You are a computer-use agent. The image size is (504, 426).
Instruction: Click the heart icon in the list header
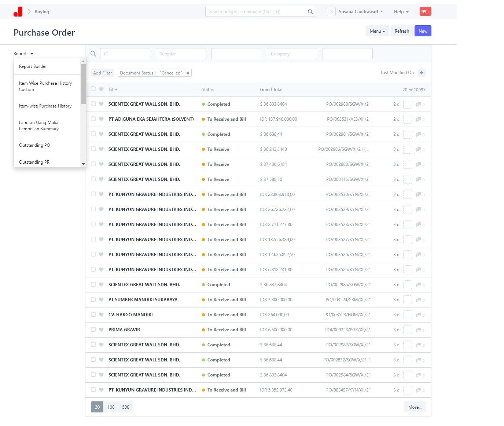click(102, 89)
